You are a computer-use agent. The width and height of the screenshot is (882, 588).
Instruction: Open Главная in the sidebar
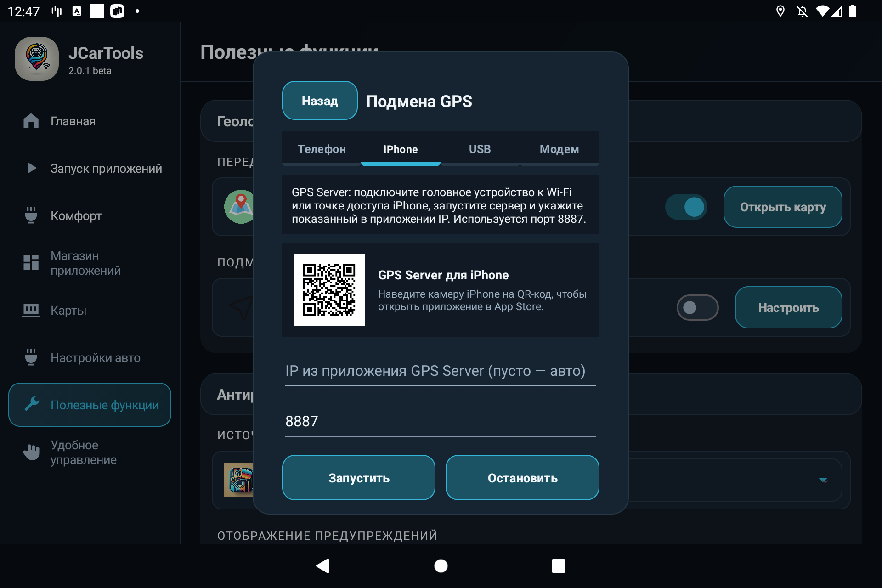[x=90, y=121]
